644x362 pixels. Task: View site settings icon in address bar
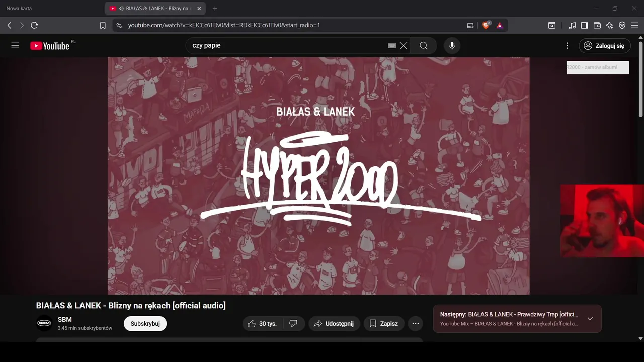119,25
